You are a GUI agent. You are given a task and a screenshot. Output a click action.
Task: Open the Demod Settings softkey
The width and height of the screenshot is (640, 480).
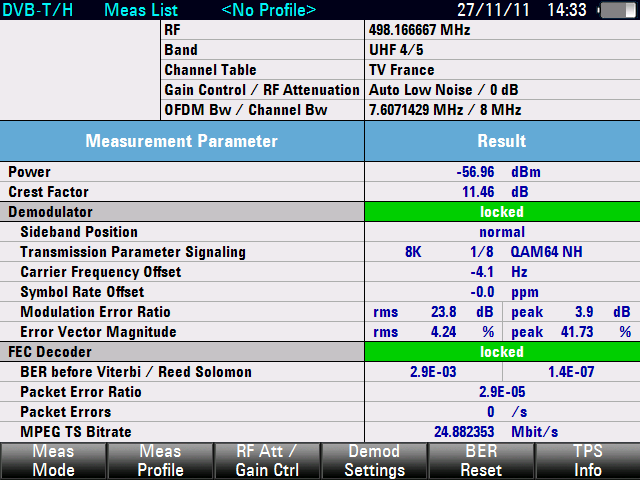click(x=374, y=461)
